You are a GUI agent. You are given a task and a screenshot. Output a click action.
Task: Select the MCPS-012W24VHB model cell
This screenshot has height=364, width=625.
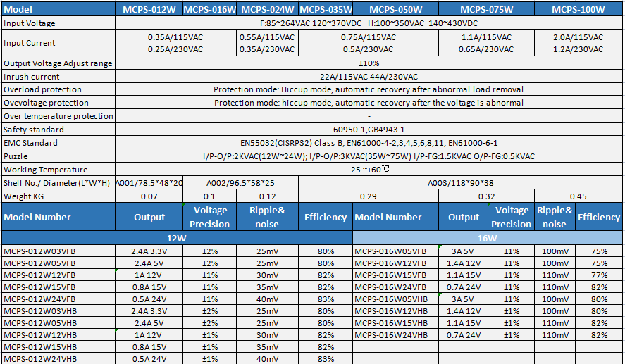pyautogui.click(x=39, y=358)
